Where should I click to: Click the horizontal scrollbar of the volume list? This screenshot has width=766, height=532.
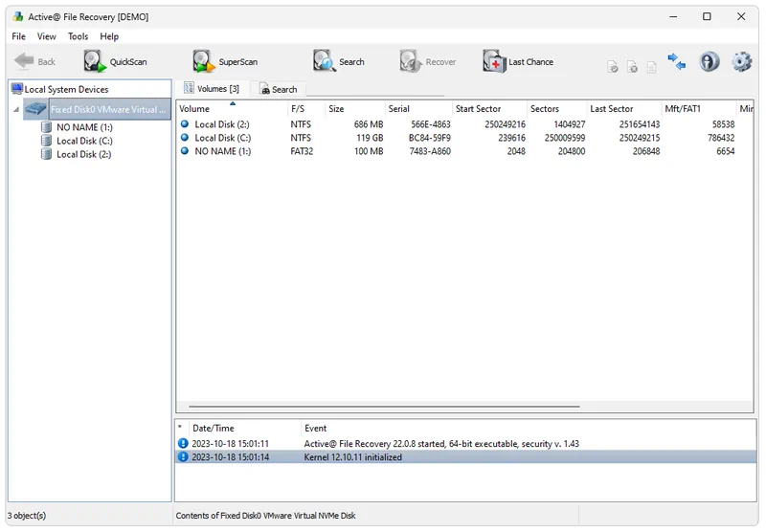[385, 406]
